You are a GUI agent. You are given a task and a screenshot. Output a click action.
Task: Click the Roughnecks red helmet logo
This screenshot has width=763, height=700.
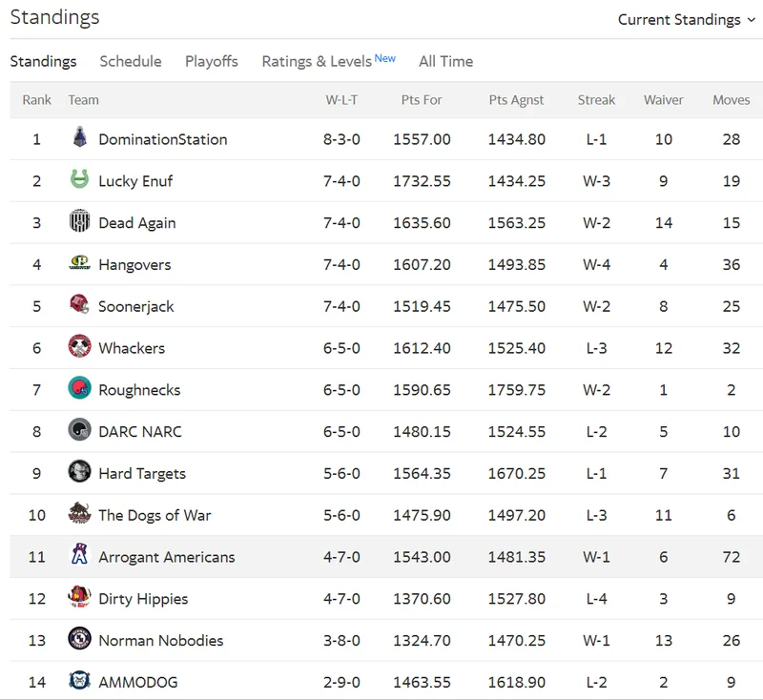[x=80, y=388]
